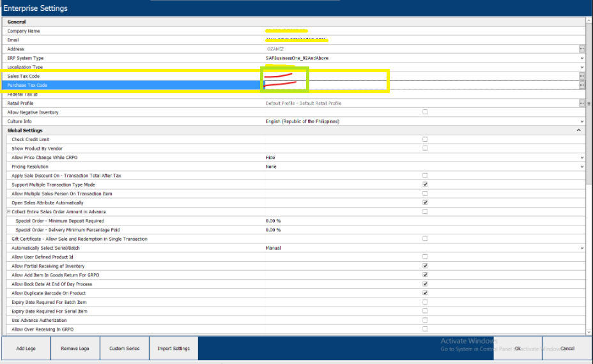This screenshot has height=364, width=593.
Task: Enable Allow Multiple Sales Person On Transaction Item
Action: (x=425, y=193)
